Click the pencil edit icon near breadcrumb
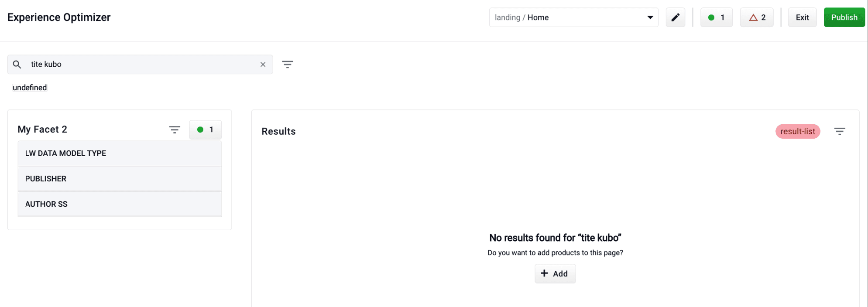Viewport: 868px width, 307px height. pyautogui.click(x=675, y=17)
